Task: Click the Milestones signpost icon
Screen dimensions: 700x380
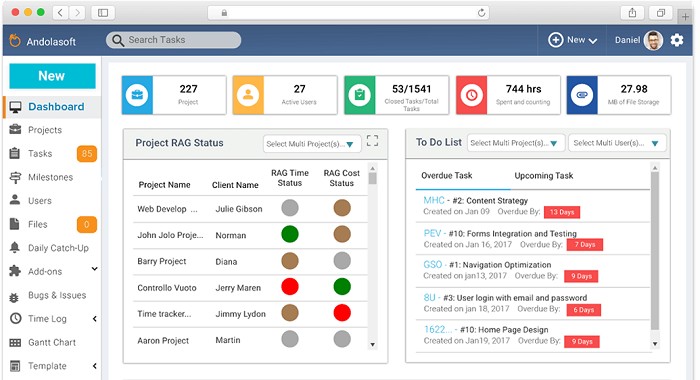Action: (15, 177)
